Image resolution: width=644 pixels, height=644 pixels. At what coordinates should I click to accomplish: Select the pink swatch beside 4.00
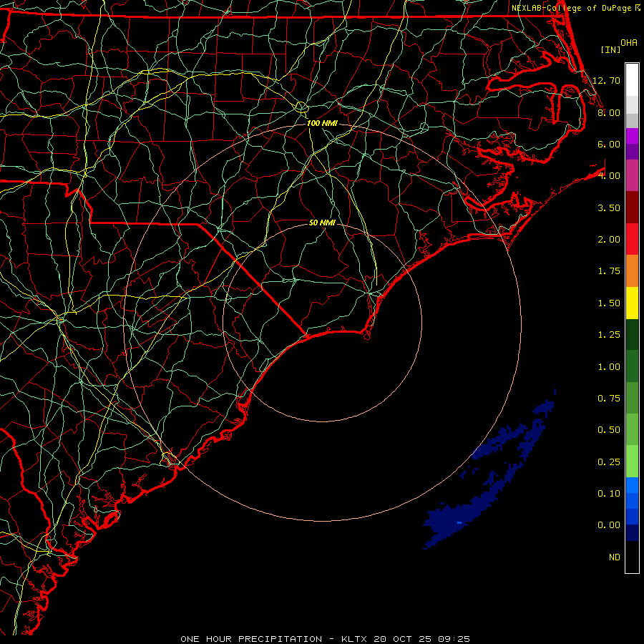point(632,176)
